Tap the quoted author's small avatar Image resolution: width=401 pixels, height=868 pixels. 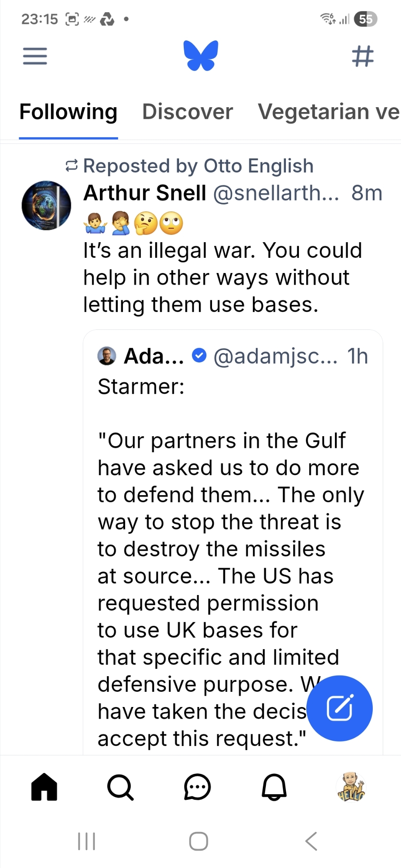[106, 356]
